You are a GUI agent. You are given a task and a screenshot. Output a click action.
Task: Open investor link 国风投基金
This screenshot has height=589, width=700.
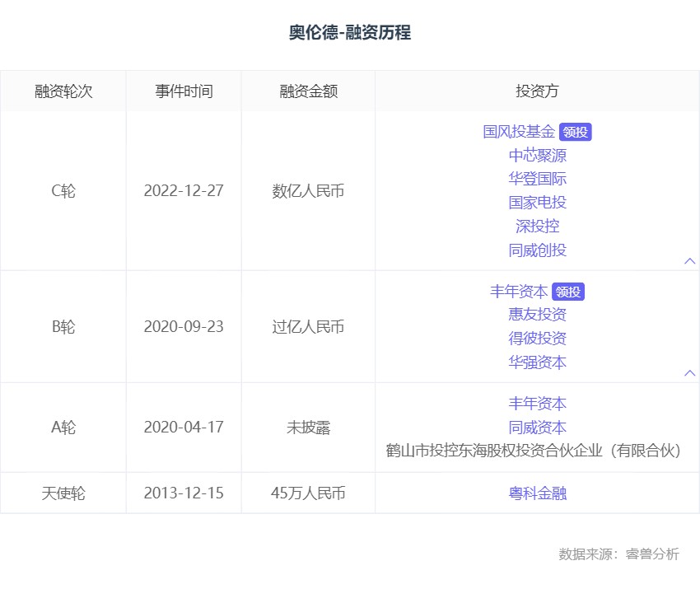click(x=519, y=132)
